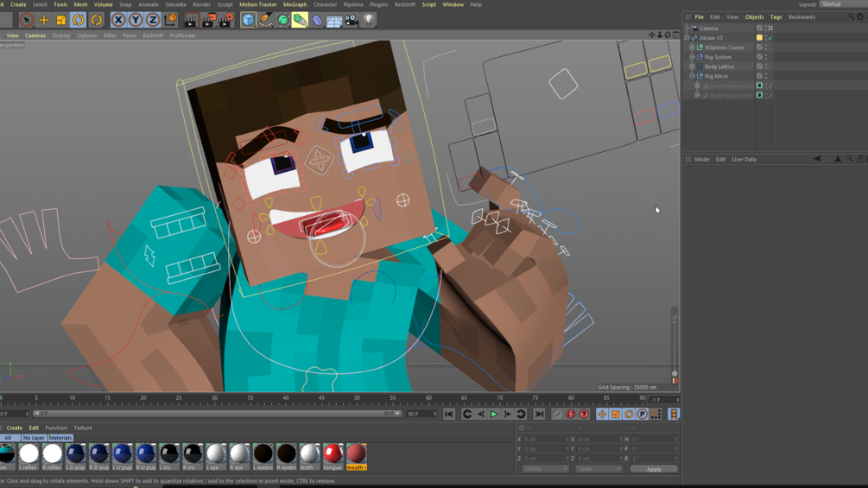The image size is (868, 488).
Task: Toggle Head Hypernurbs enable checkmark
Action: coord(770,86)
